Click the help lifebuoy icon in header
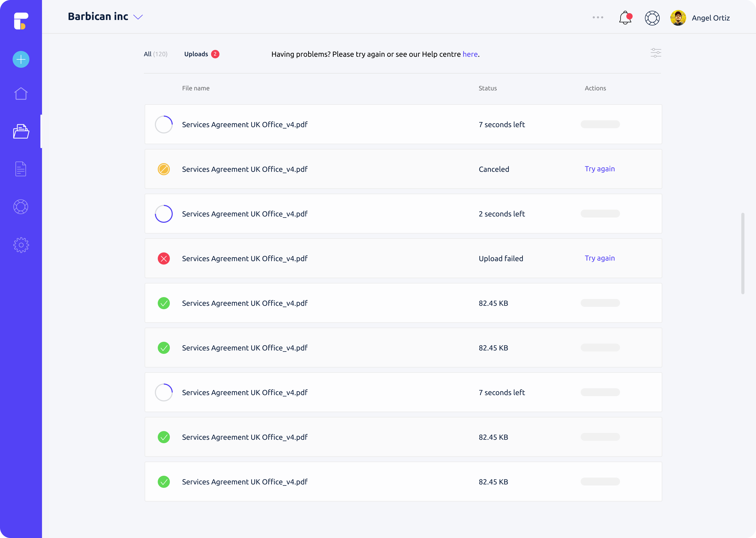Screen dimensions: 756x538 pyautogui.click(x=652, y=18)
